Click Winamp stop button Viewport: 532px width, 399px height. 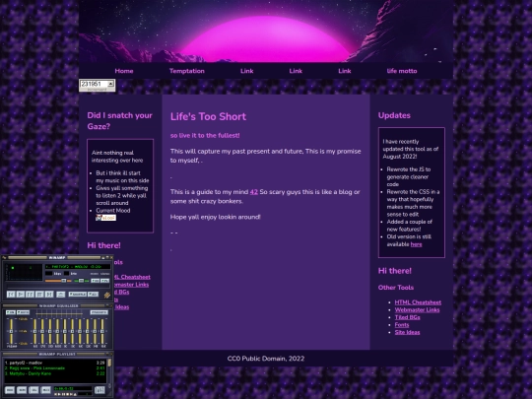tap(39, 295)
